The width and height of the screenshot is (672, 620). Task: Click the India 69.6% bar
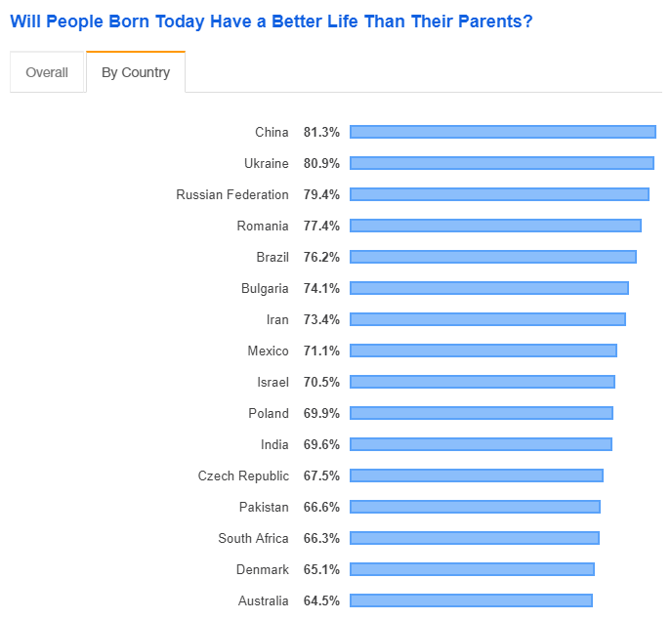481,445
